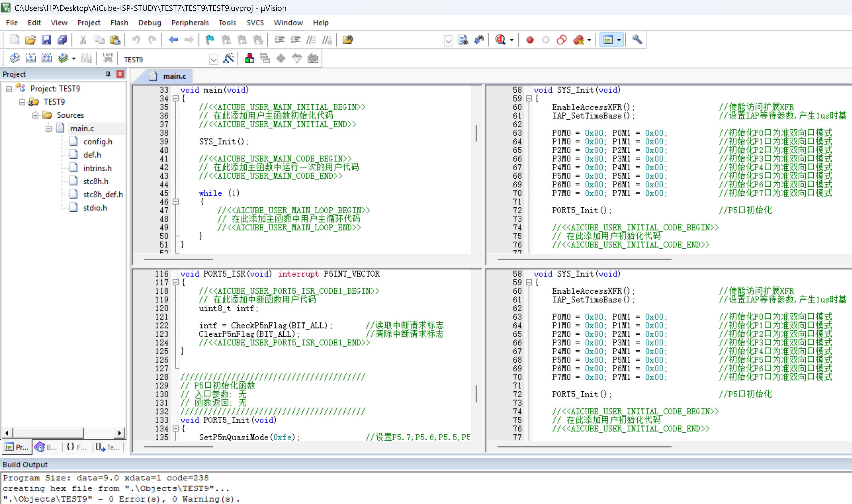
Task: Click the Program Size line in Build Output
Action: tap(106, 478)
